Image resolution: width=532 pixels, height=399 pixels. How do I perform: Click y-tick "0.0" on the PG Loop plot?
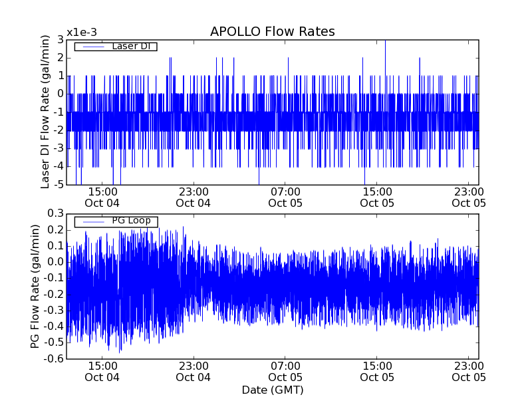56,262
